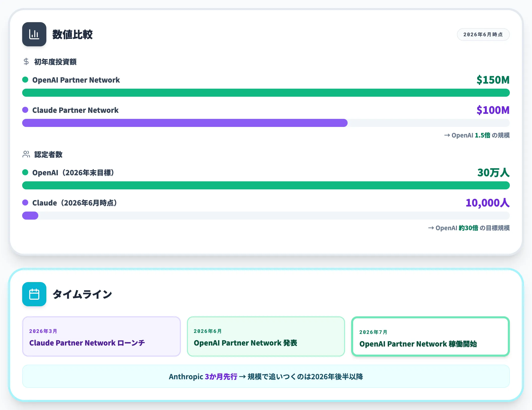The height and width of the screenshot is (410, 532).
Task: Click the dollar sign icon next to 初年度投資額
Action: pyautogui.click(x=26, y=62)
